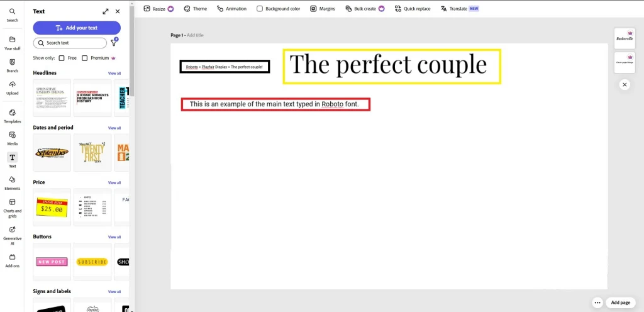
Task: View all Price templates
Action: click(x=114, y=182)
